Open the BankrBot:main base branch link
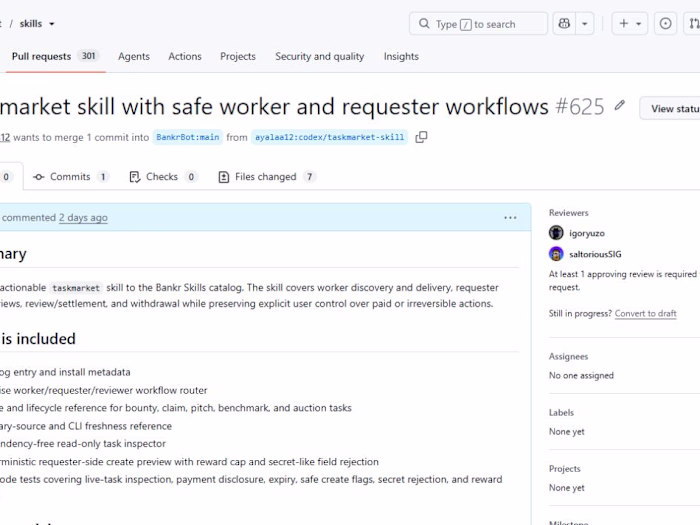 click(x=188, y=137)
